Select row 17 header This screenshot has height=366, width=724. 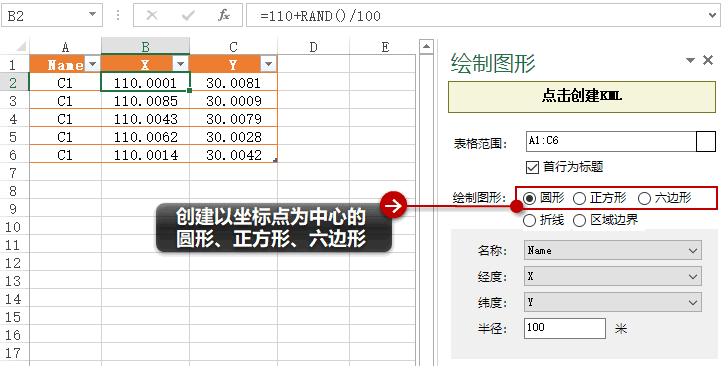[14, 353]
